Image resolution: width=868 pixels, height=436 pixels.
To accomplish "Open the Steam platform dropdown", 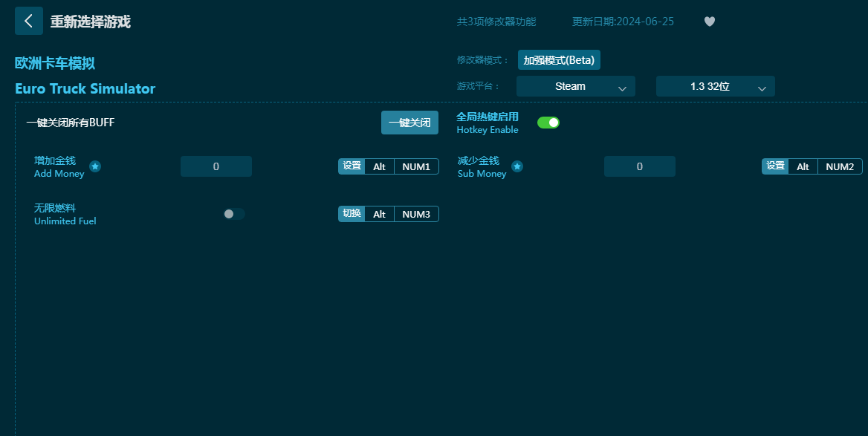I will point(576,86).
